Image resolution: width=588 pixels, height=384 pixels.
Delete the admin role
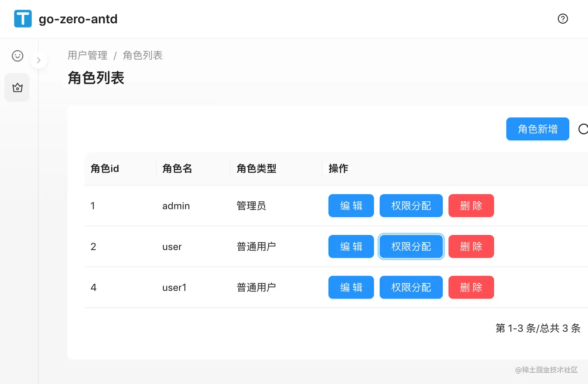point(471,206)
